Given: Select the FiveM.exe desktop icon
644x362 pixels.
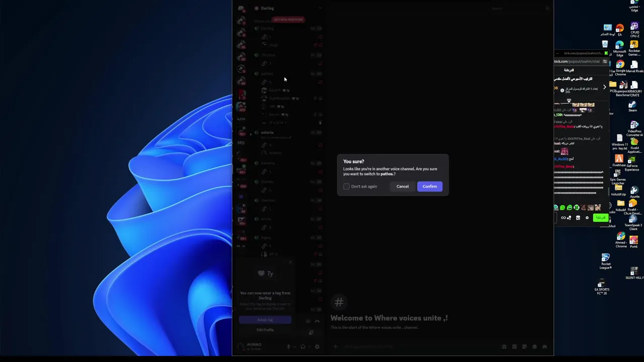Looking at the screenshot, I should pyautogui.click(x=619, y=160).
